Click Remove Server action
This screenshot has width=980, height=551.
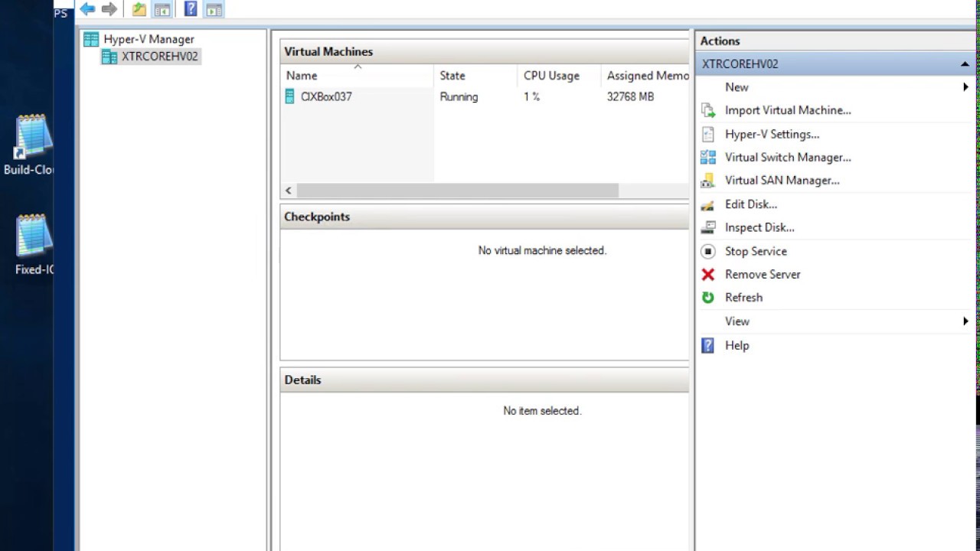763,274
